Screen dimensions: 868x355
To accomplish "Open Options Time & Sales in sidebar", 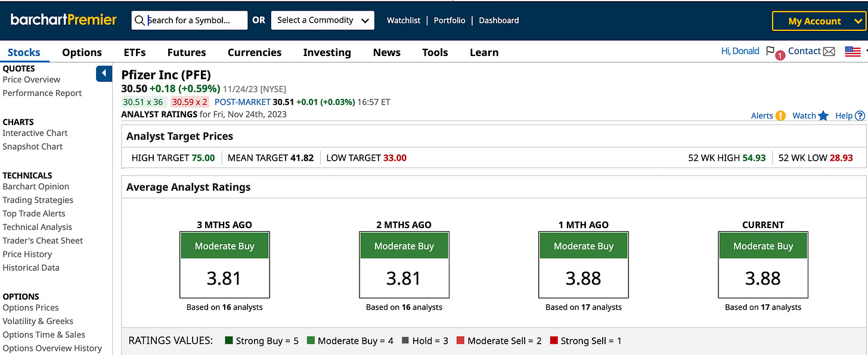I will tap(44, 335).
